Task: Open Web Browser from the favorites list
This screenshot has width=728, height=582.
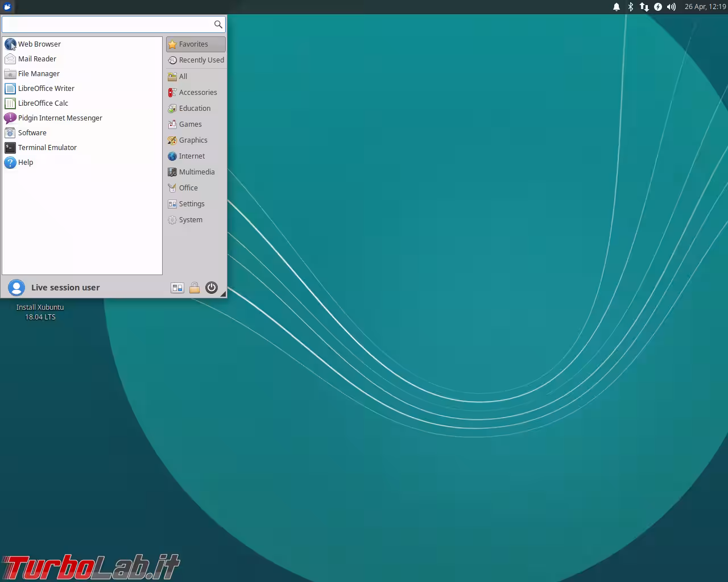Action: (39, 44)
